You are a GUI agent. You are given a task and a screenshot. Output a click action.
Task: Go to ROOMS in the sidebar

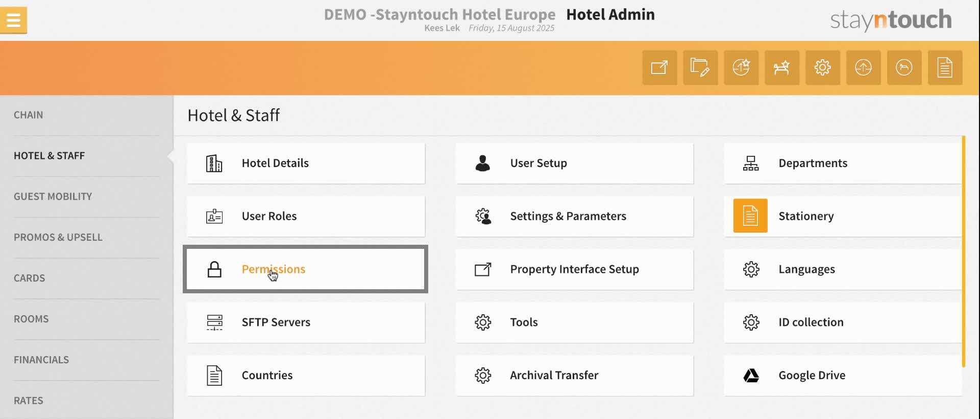[31, 319]
